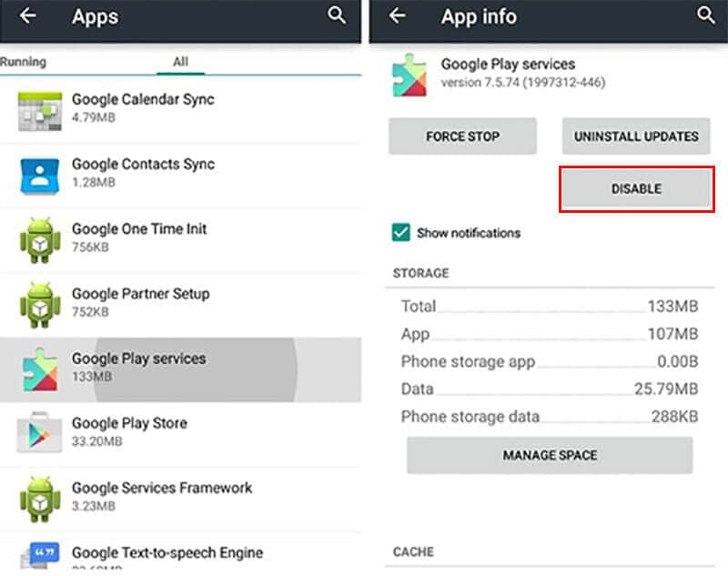Switch to the Running tab

(x=24, y=62)
